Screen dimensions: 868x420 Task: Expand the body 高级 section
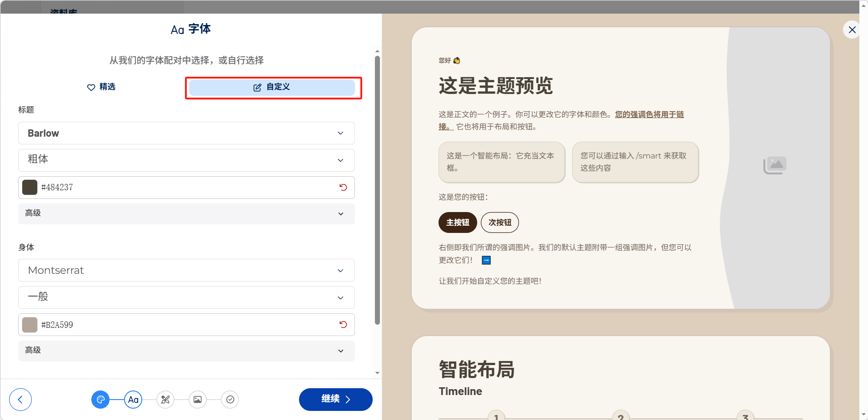click(186, 351)
